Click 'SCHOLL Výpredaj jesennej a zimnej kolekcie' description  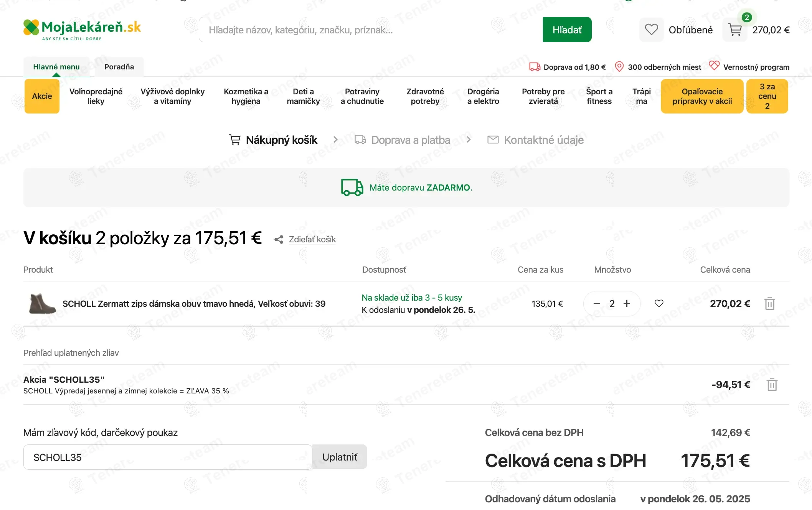click(x=126, y=391)
